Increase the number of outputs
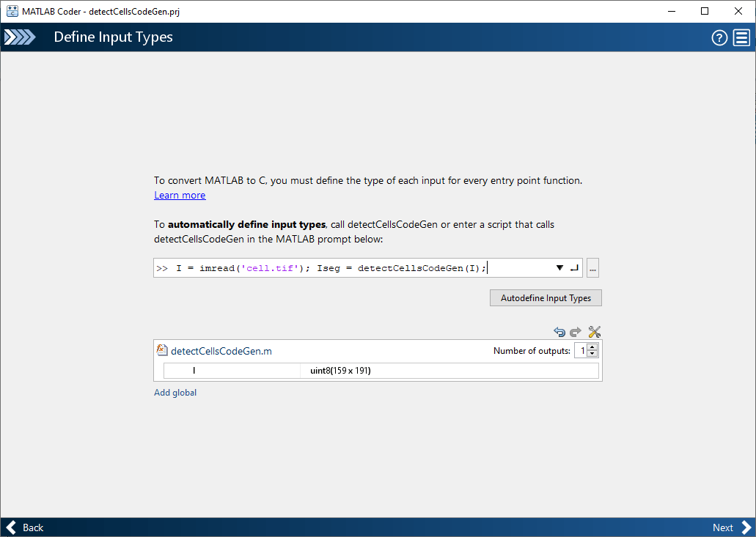This screenshot has height=537, width=756. click(592, 347)
